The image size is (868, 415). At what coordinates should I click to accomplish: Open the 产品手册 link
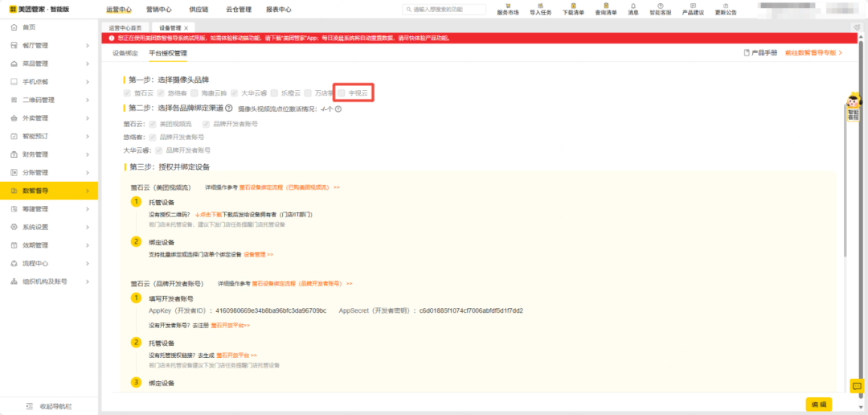pyautogui.click(x=760, y=52)
